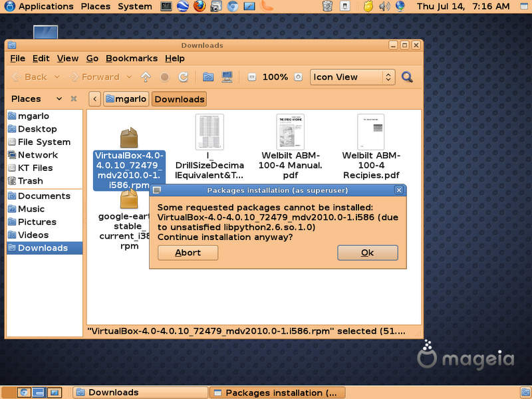This screenshot has height=399, width=532.
Task: Click the Stop loading icon
Action: [x=164, y=77]
